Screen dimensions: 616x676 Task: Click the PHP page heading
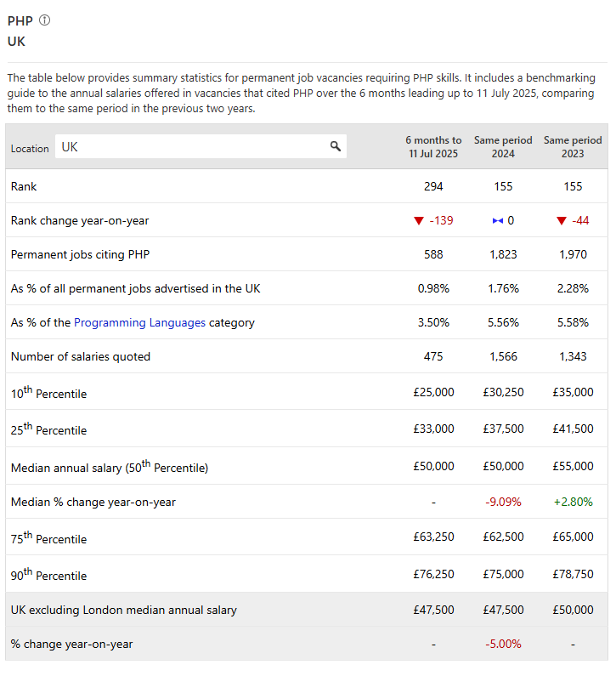20,21
